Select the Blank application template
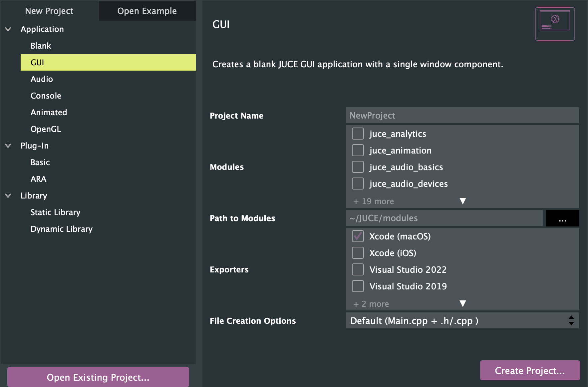This screenshot has height=387, width=588. pos(108,46)
